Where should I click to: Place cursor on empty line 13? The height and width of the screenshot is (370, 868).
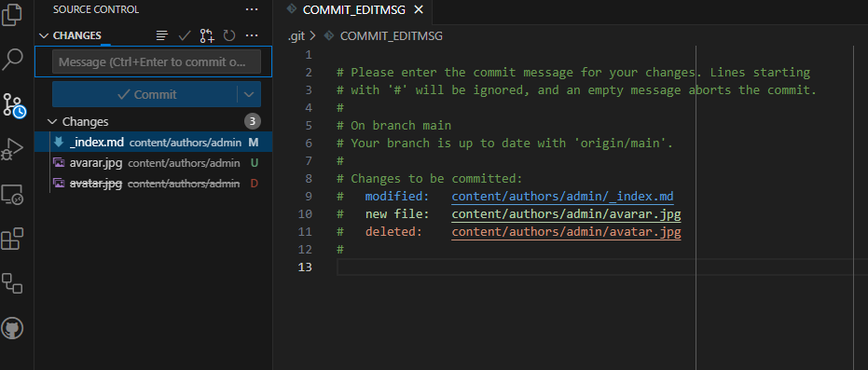coord(601,267)
